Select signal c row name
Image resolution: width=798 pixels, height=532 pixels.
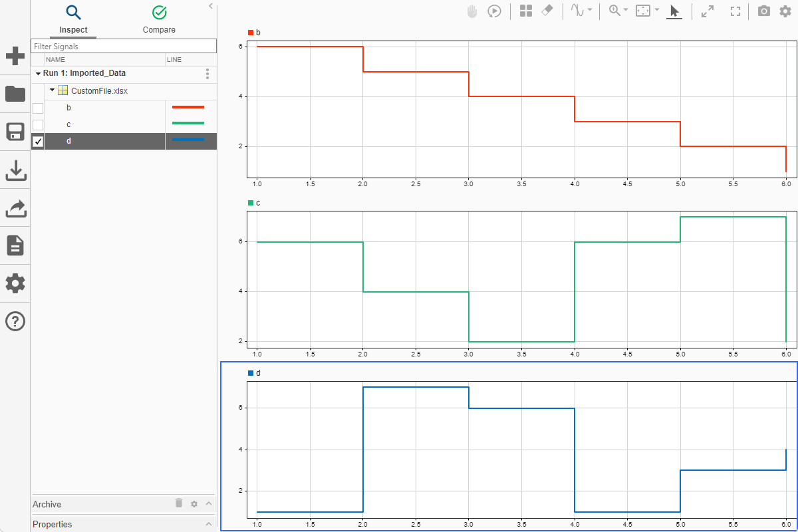(x=68, y=124)
